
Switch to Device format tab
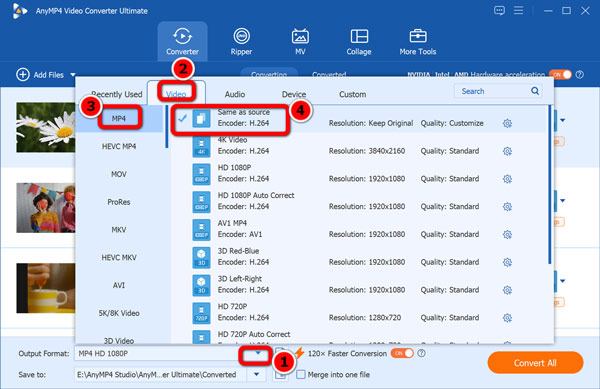pos(294,94)
